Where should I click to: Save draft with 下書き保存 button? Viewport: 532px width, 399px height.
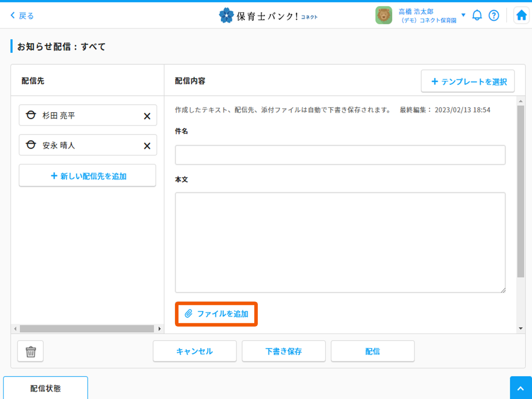(x=283, y=351)
